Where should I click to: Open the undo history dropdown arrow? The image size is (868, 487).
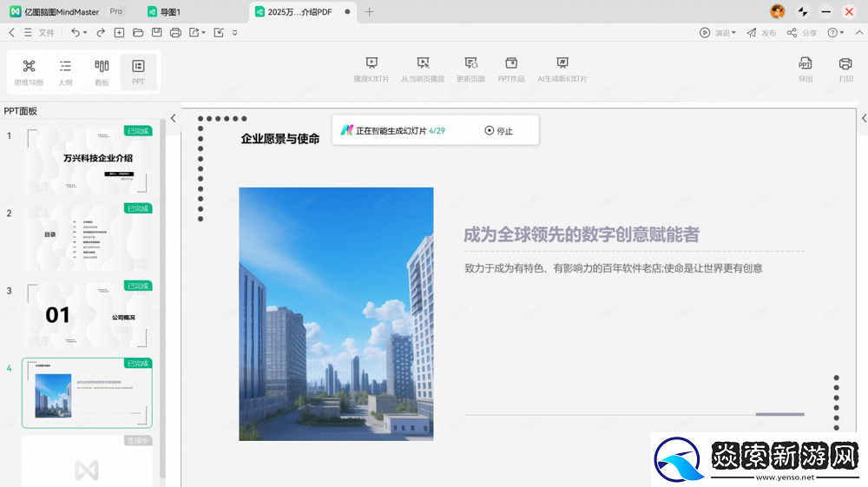[85, 33]
